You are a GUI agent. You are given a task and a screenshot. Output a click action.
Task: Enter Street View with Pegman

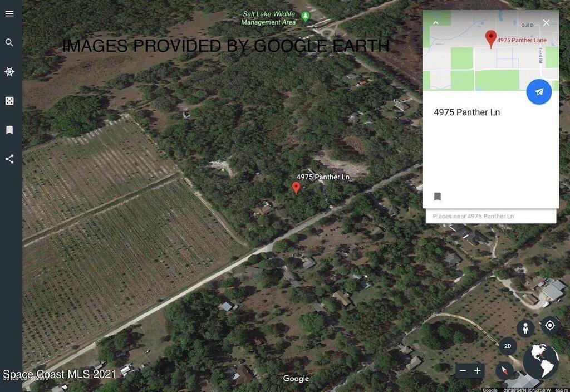[x=525, y=329]
